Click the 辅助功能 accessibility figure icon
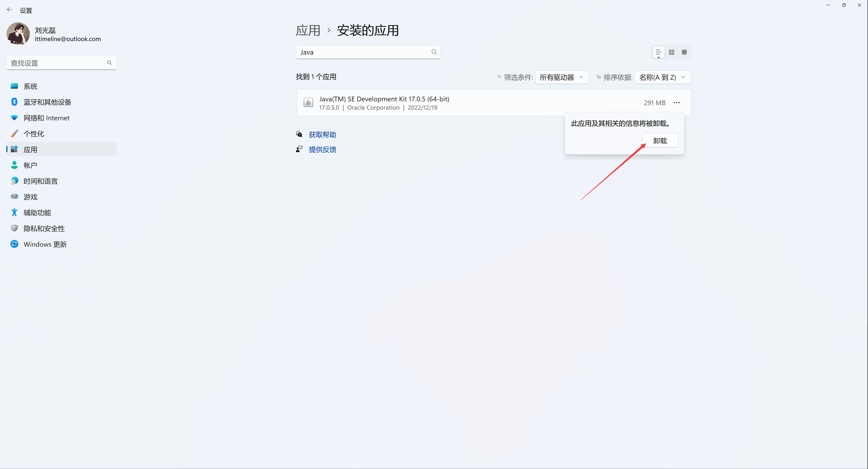 click(14, 212)
